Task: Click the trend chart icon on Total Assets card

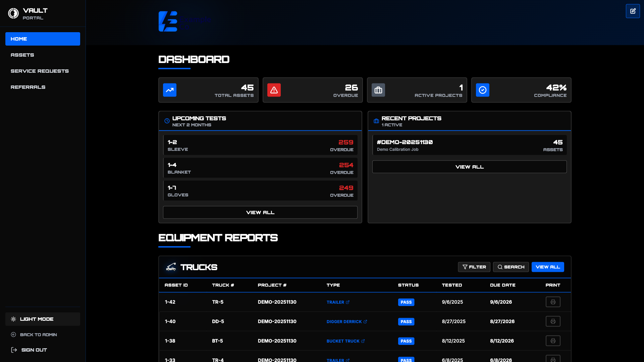Action: 170,90
